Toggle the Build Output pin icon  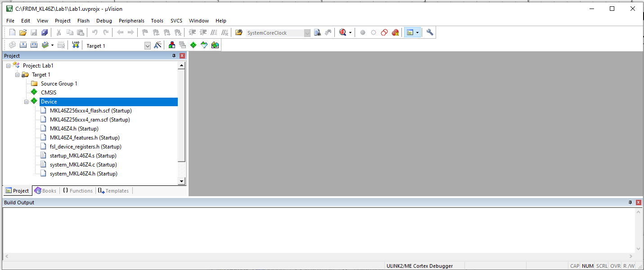(630, 202)
